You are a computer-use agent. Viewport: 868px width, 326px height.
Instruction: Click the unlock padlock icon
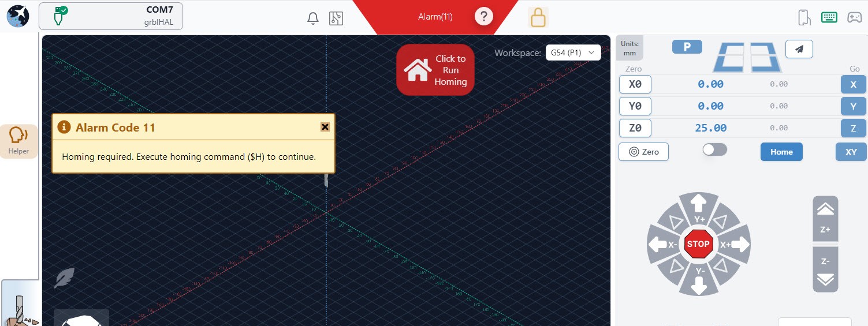538,17
